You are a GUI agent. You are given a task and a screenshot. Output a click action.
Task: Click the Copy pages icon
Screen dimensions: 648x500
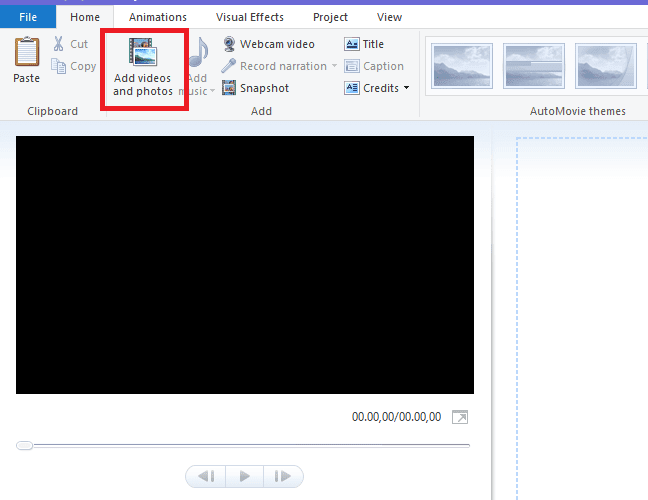pos(58,66)
